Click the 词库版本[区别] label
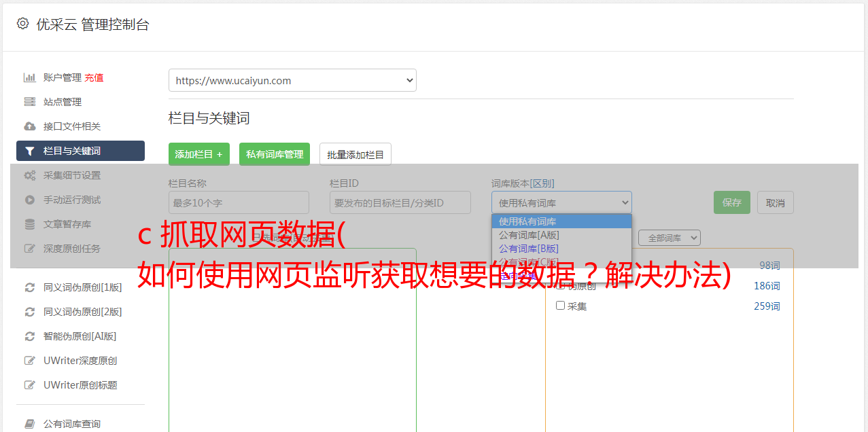Screen dimensions: 868x432 tap(523, 183)
